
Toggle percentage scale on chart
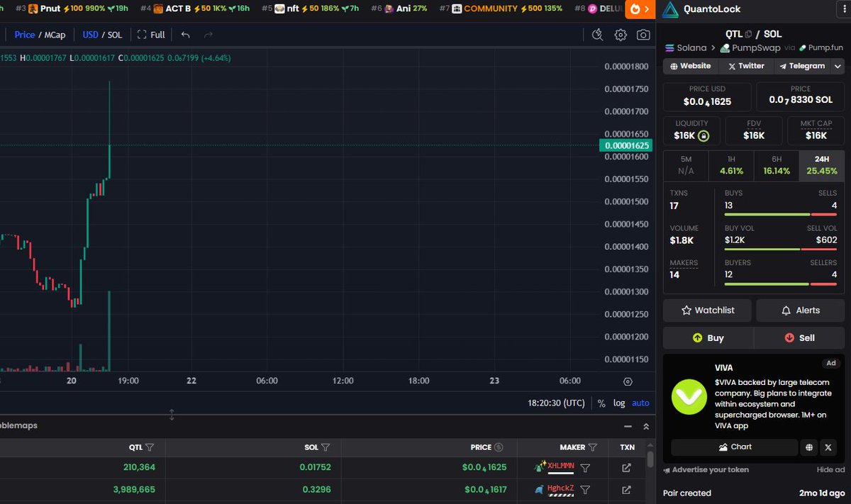tap(601, 403)
